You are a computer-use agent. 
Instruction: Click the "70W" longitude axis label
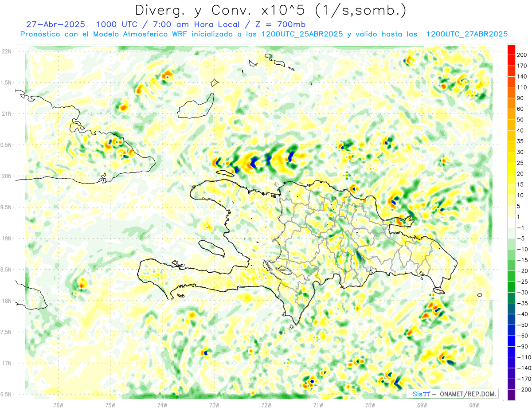370,405
